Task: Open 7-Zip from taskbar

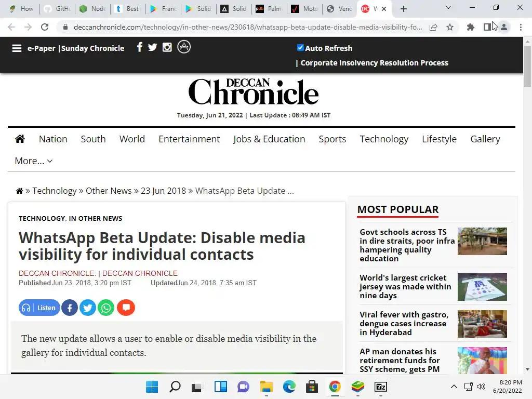Action: [x=381, y=387]
